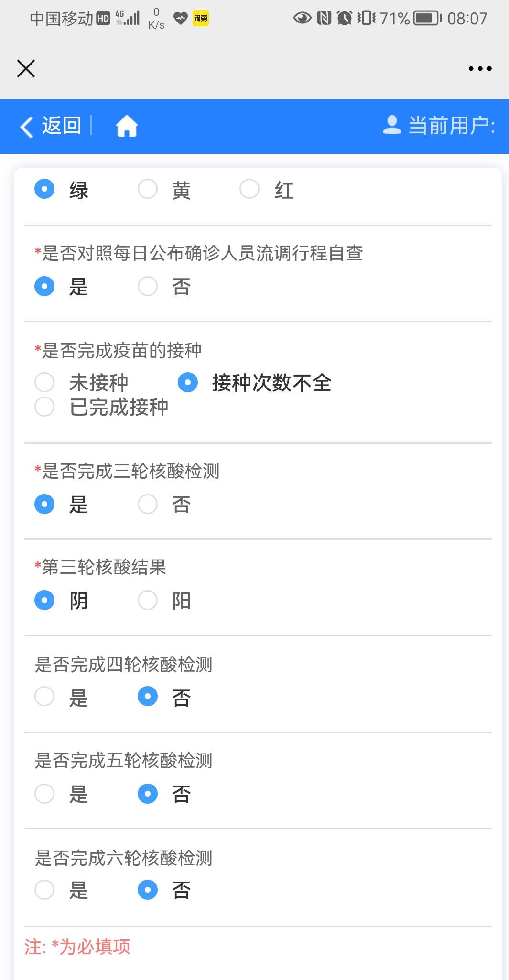Tap the eye comfort status icon
The height and width of the screenshot is (980, 509).
[x=302, y=19]
